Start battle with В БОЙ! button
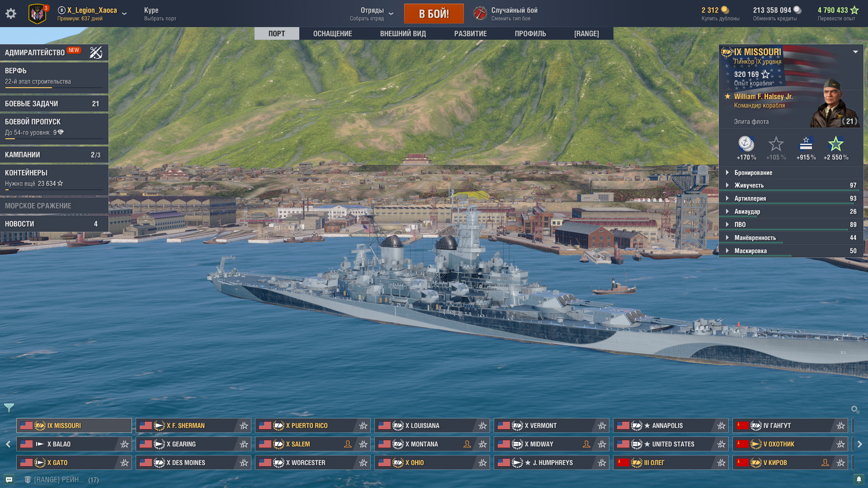The height and width of the screenshot is (488, 868). click(434, 14)
